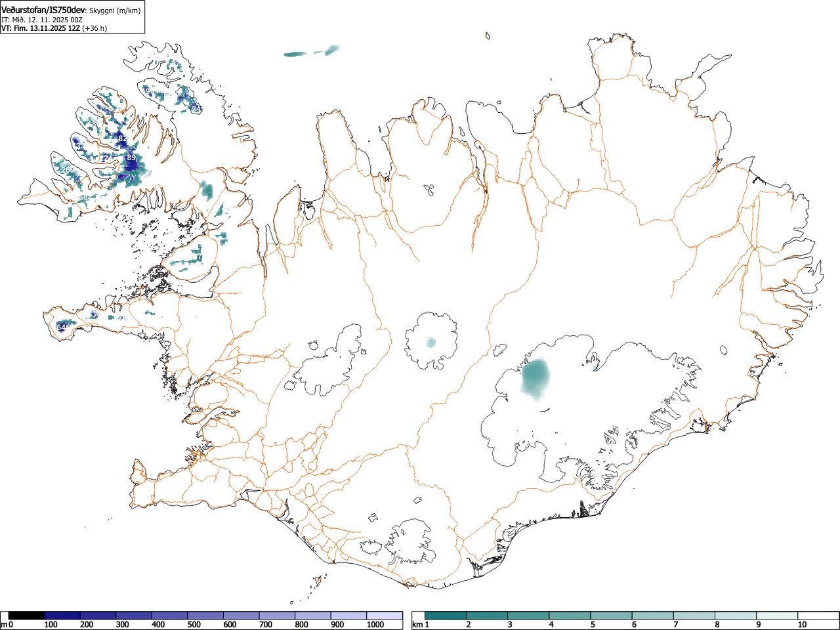This screenshot has width=840, height=630.
Task: Select the 269 value label on map
Action: click(x=68, y=170)
